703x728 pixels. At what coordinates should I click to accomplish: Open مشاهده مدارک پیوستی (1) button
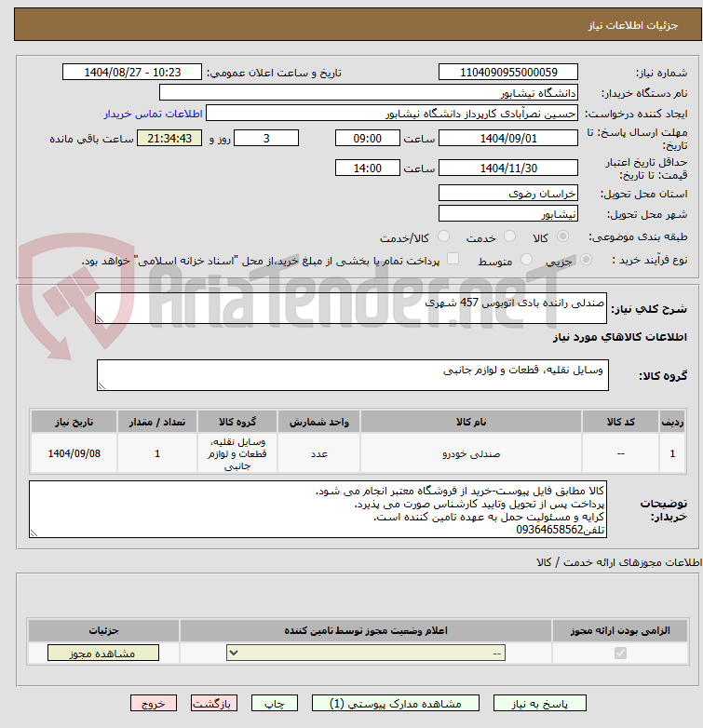(395, 704)
